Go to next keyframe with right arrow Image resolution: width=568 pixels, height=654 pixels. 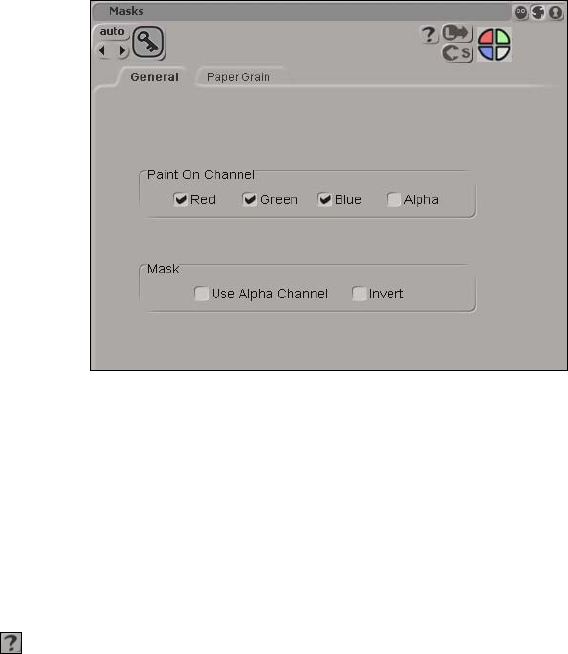pyautogui.click(x=122, y=51)
